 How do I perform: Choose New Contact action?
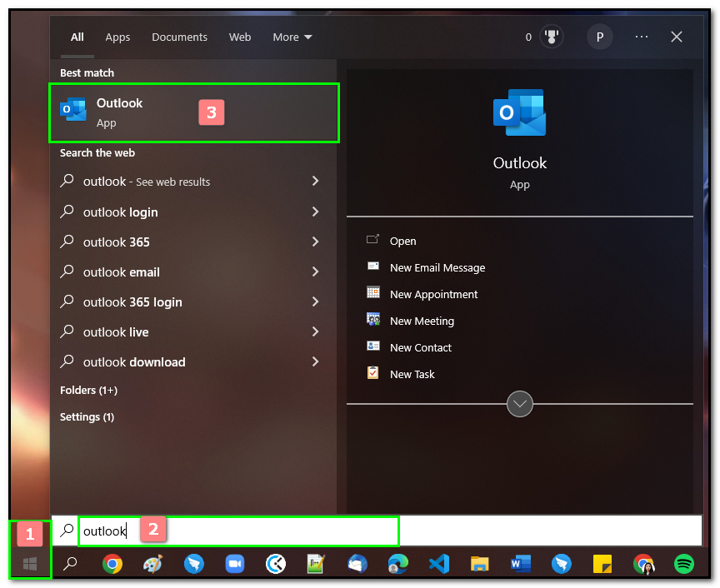coord(421,347)
